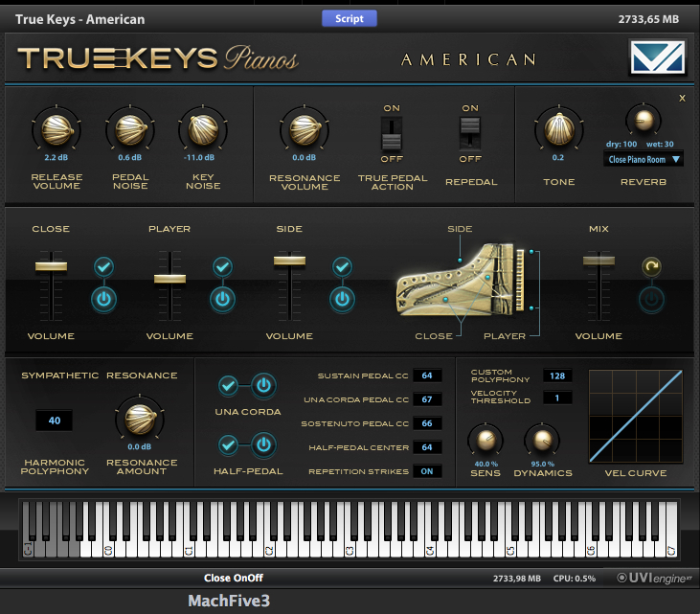Click the 40.0 % Sens value
The height and width of the screenshot is (614, 700).
(486, 464)
